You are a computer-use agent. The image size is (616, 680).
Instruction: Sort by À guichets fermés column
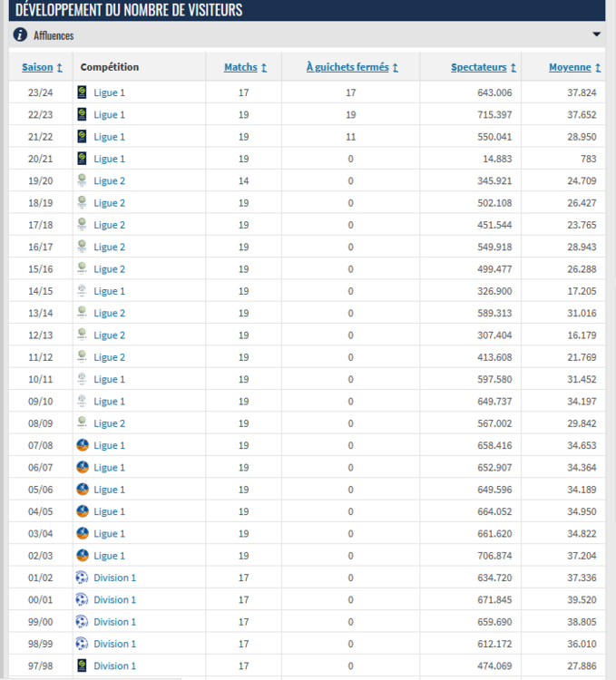click(x=352, y=67)
